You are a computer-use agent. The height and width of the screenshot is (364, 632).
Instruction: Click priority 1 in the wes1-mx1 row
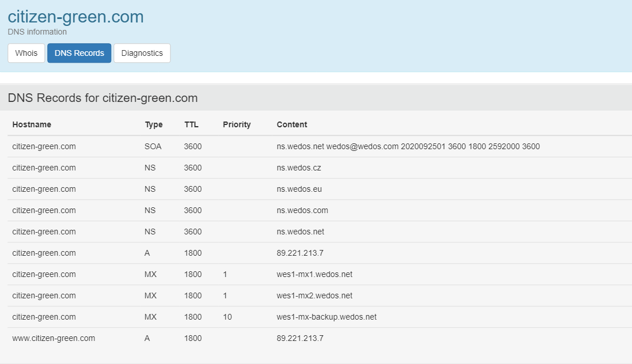225,275
